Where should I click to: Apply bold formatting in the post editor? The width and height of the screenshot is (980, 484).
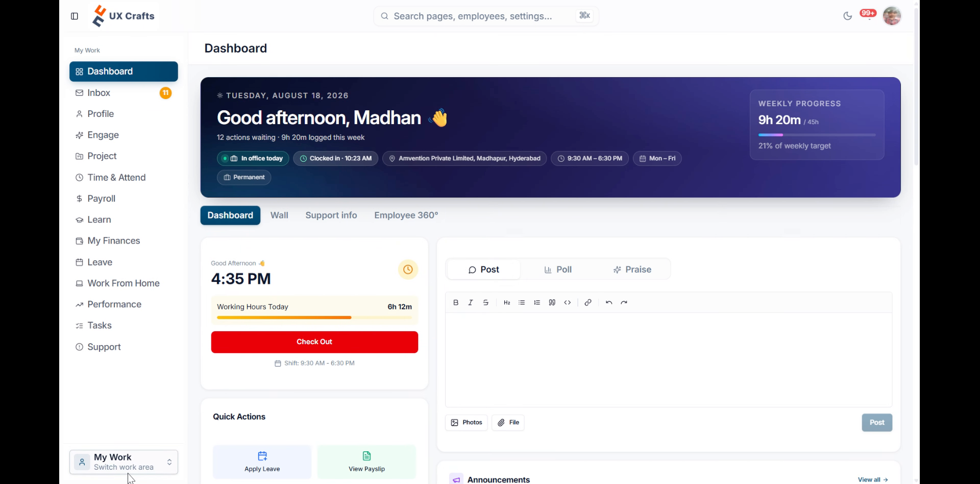point(456,303)
